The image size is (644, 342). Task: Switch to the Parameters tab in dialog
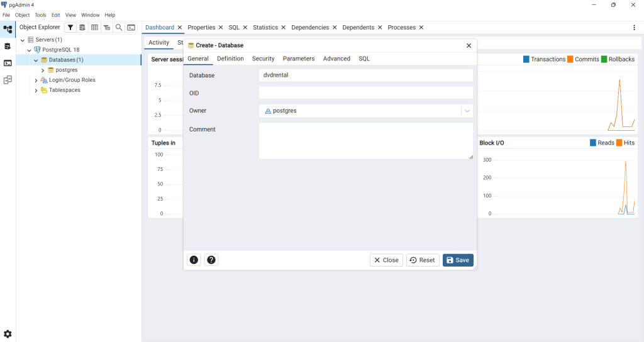(x=299, y=58)
